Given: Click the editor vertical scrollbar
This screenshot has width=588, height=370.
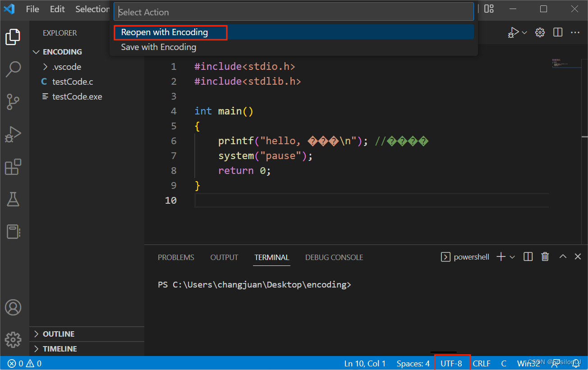Looking at the screenshot, I should [x=585, y=151].
